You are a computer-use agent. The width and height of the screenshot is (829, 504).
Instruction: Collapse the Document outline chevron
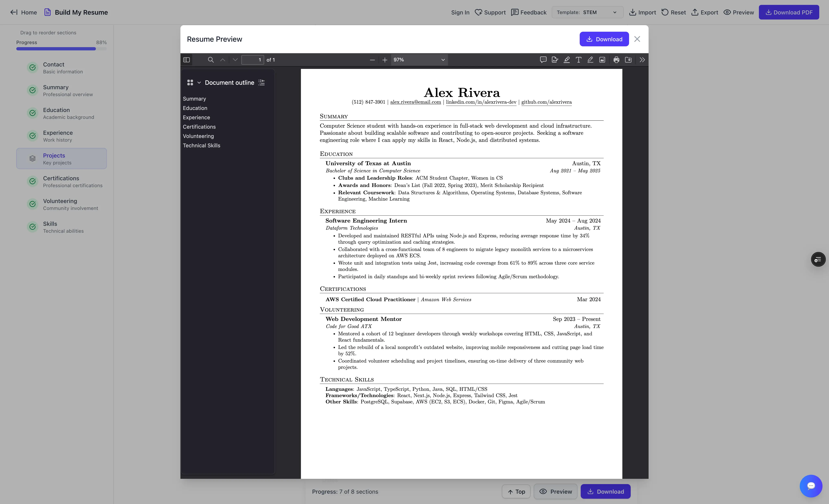click(x=199, y=83)
